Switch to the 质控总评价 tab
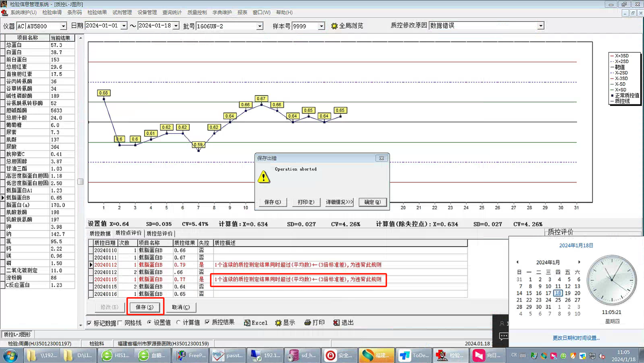This screenshot has width=644, height=363. click(159, 233)
